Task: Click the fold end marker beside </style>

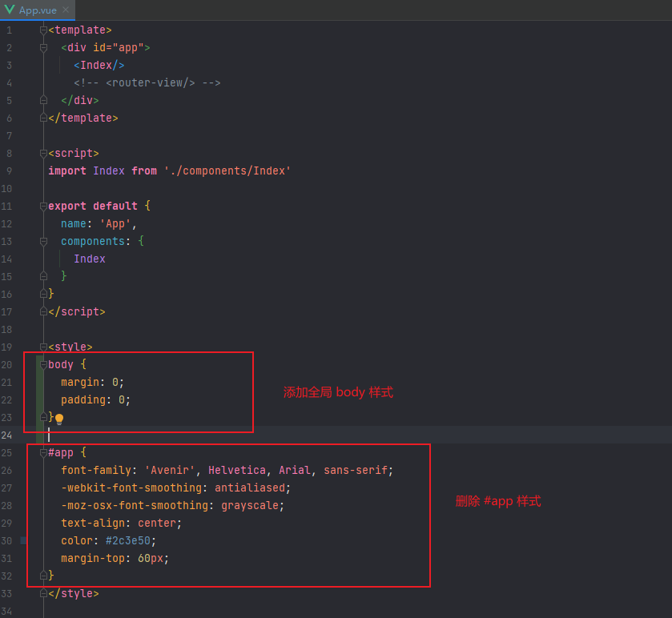Action: click(43, 594)
